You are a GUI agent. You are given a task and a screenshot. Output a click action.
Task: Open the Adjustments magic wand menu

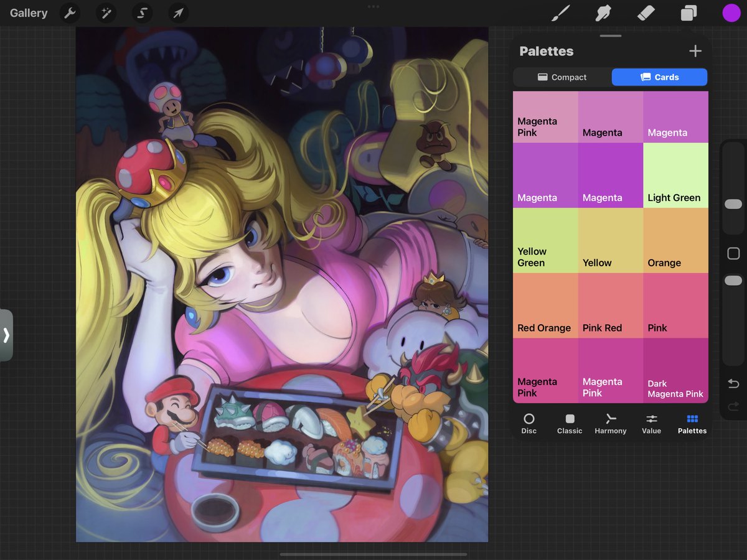(x=106, y=13)
